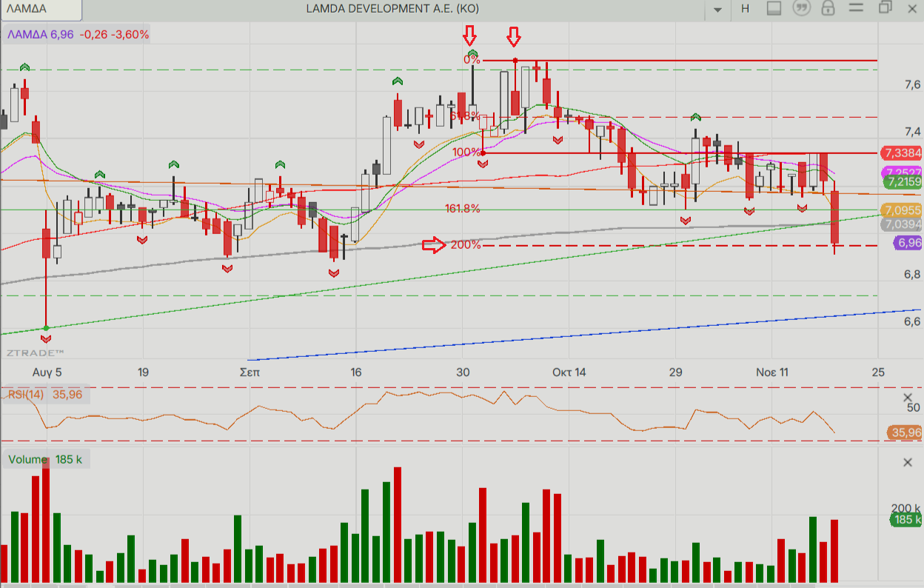Toggle the chart lock icon

pos(828,9)
